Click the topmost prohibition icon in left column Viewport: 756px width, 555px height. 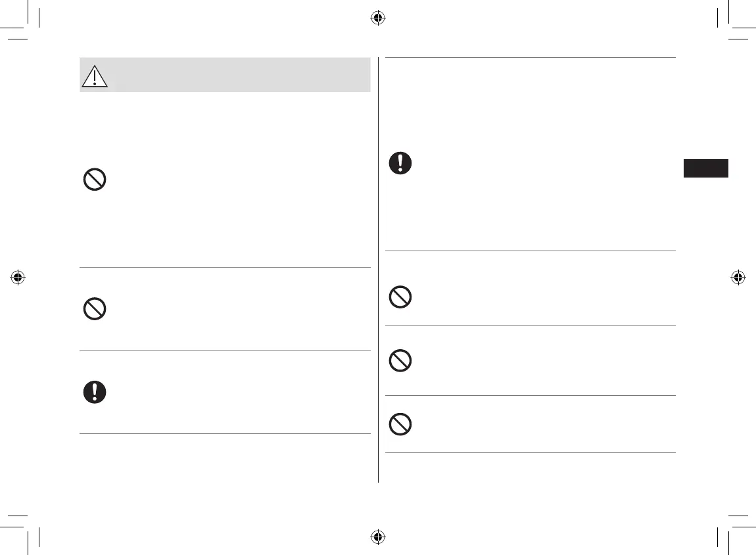click(x=95, y=180)
